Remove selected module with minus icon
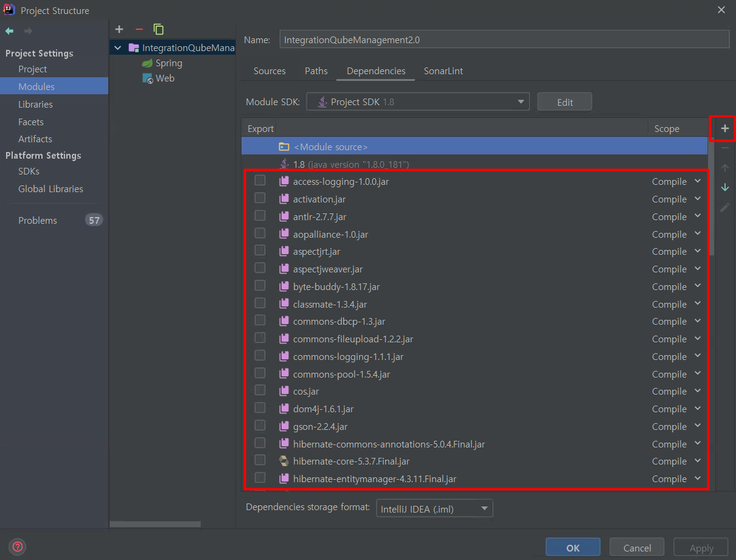 pos(139,29)
